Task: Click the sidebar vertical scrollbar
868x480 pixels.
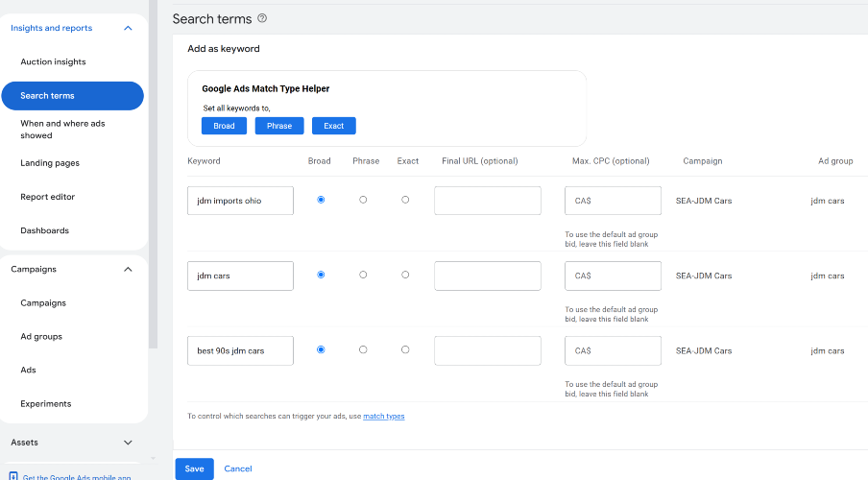Action: [154, 175]
